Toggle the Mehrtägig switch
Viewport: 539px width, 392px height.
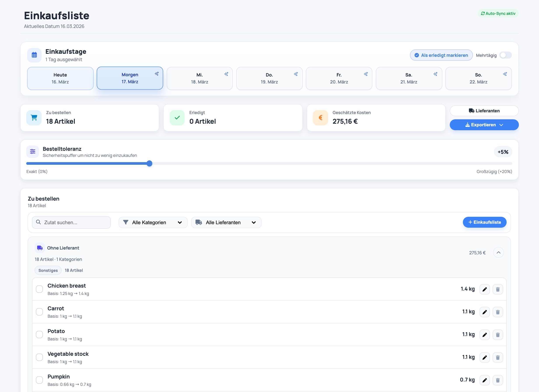[505, 55]
